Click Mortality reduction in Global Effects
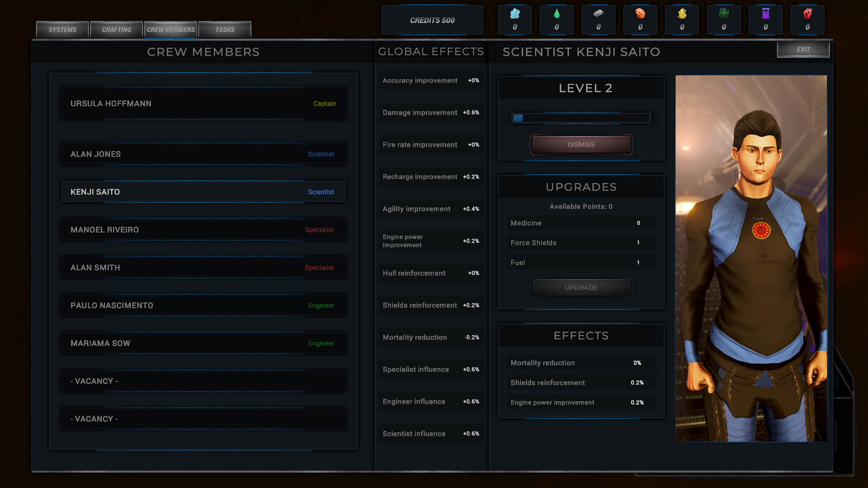 click(x=431, y=337)
